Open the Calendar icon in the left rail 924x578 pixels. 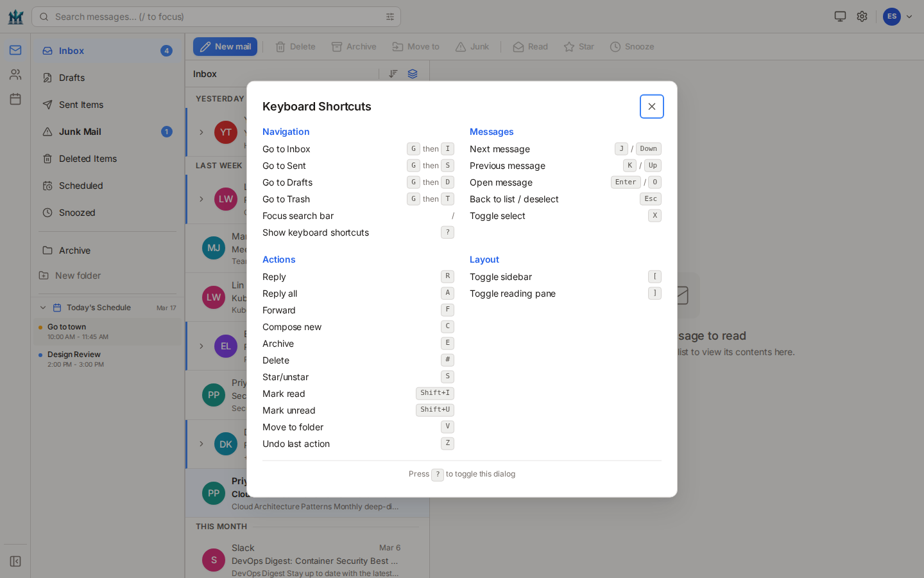click(15, 98)
